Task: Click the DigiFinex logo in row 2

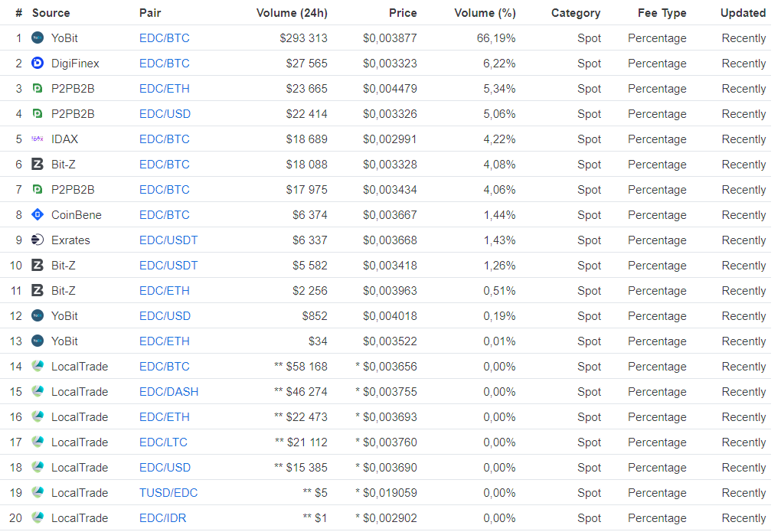Action: click(x=38, y=64)
